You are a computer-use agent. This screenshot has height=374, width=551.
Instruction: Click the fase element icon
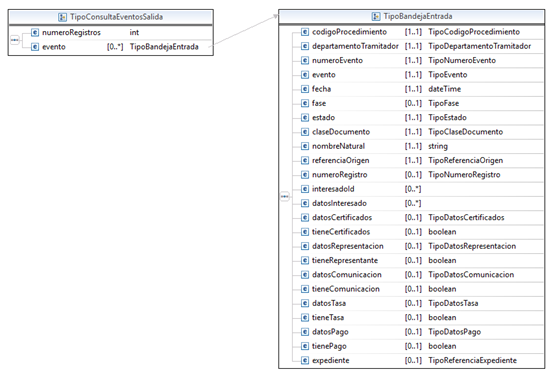305,103
